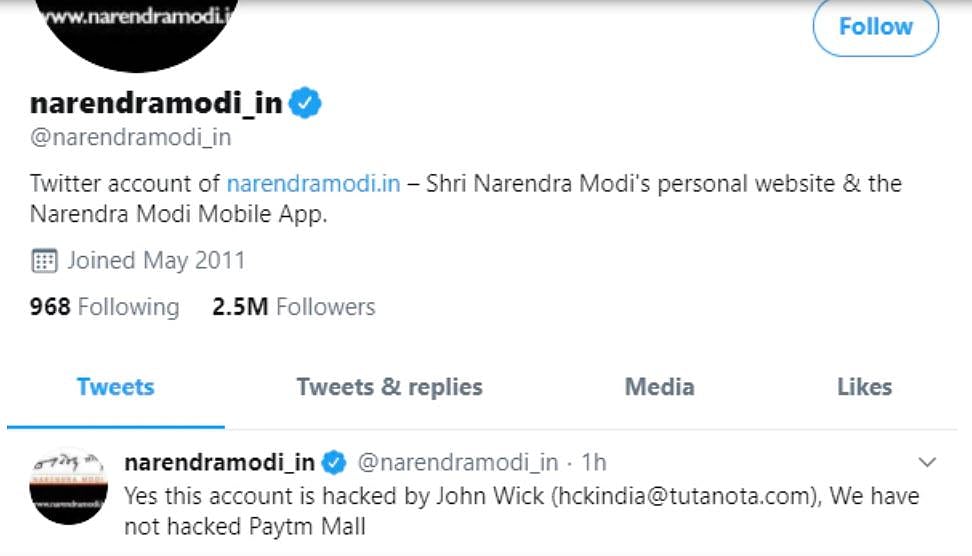Expand the tweet options chevron
The height and width of the screenshot is (556, 972).
click(x=927, y=462)
